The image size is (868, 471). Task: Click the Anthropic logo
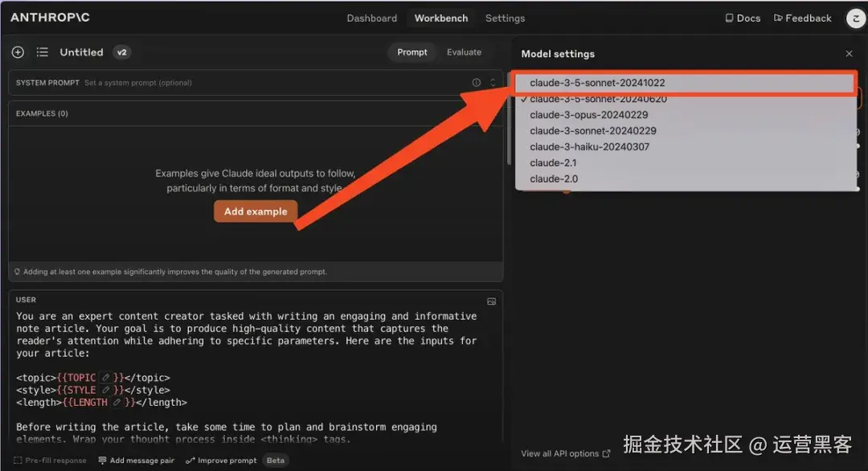50,18
